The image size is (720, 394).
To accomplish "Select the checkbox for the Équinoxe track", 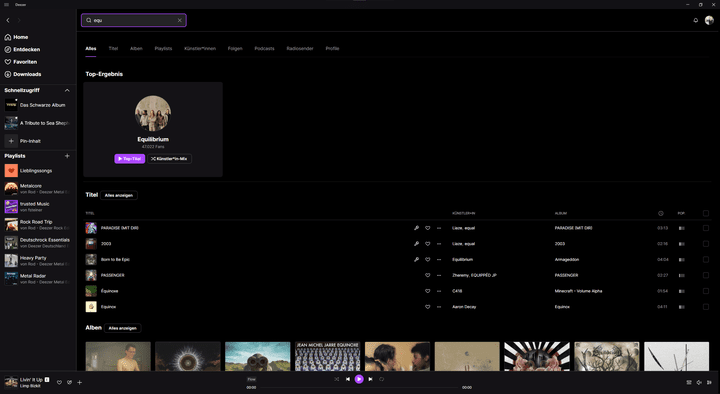I will pos(706,291).
